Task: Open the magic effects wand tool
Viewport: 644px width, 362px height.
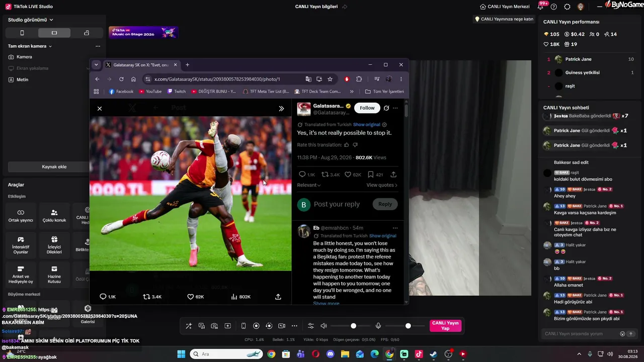Action: (x=189, y=326)
